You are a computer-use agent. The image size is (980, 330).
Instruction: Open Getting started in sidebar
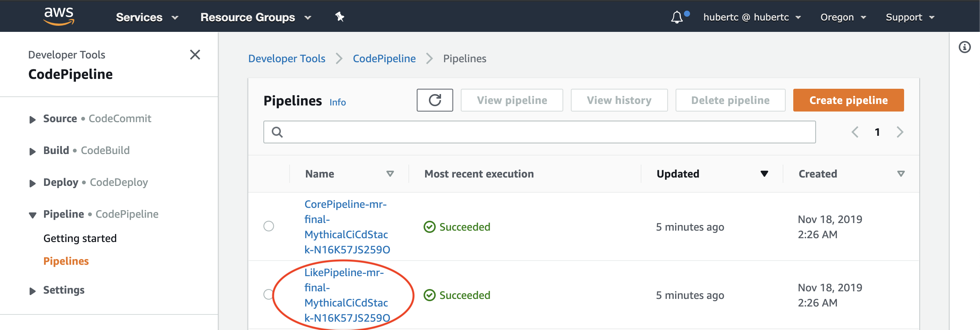click(x=80, y=238)
